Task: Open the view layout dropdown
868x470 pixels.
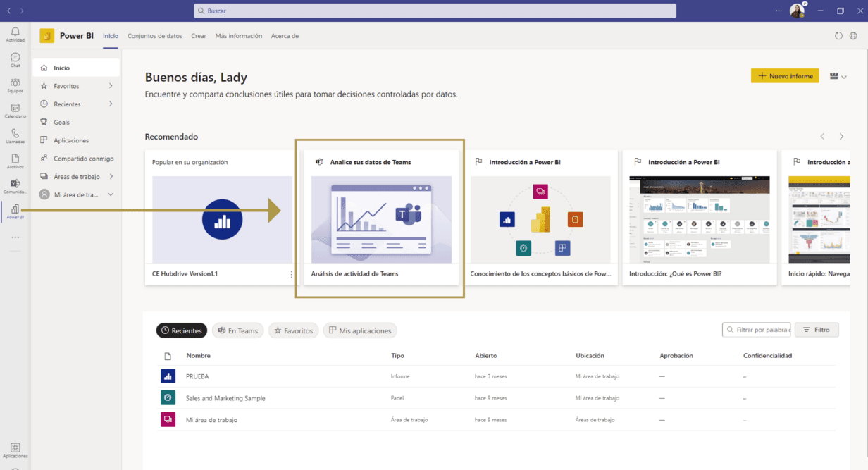Action: 838,76
